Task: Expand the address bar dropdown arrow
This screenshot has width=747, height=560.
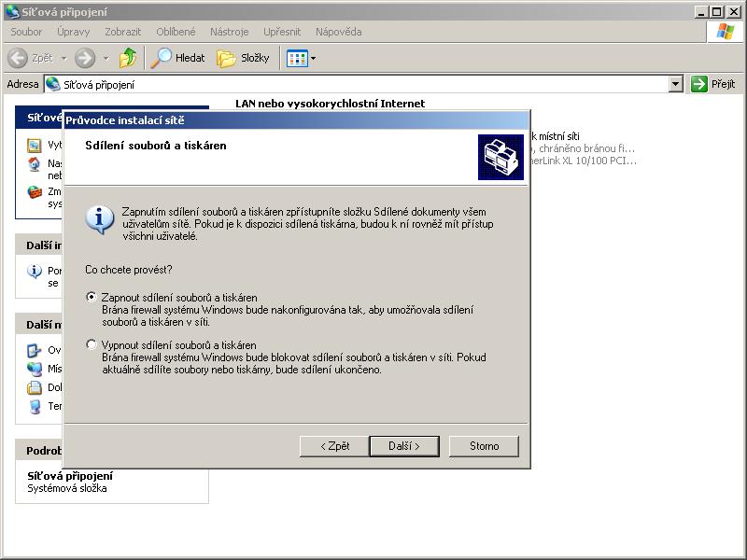Action: click(x=676, y=84)
